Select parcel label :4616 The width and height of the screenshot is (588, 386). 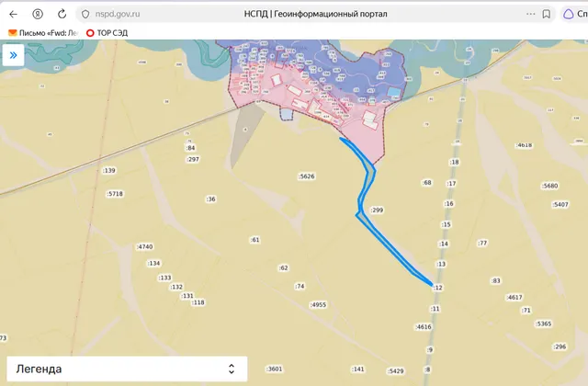424,327
